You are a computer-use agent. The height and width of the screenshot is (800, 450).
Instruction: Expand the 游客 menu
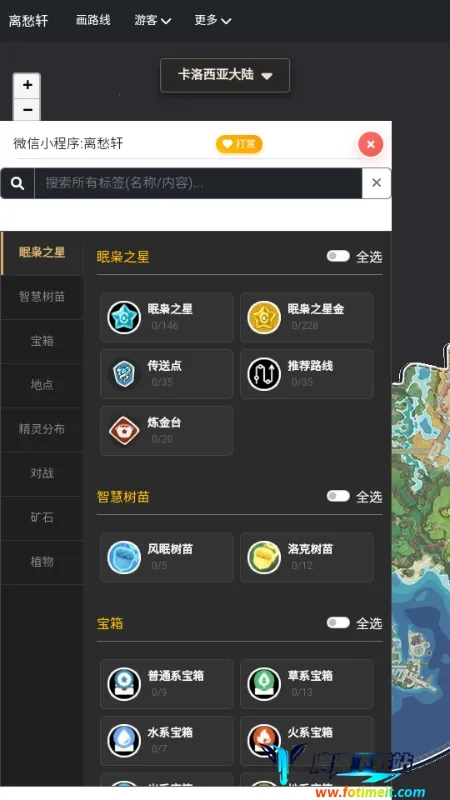click(x=153, y=20)
